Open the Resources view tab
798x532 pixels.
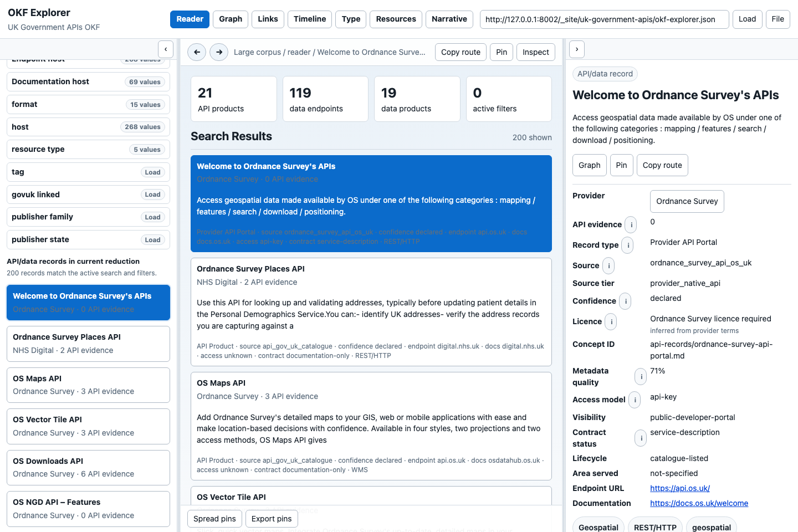tap(396, 19)
